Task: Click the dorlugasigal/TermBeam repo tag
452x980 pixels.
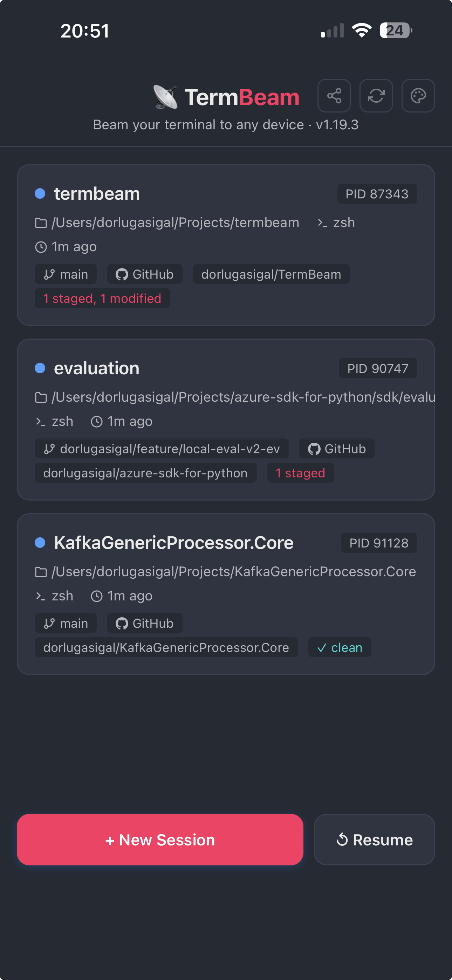Action: 271,274
